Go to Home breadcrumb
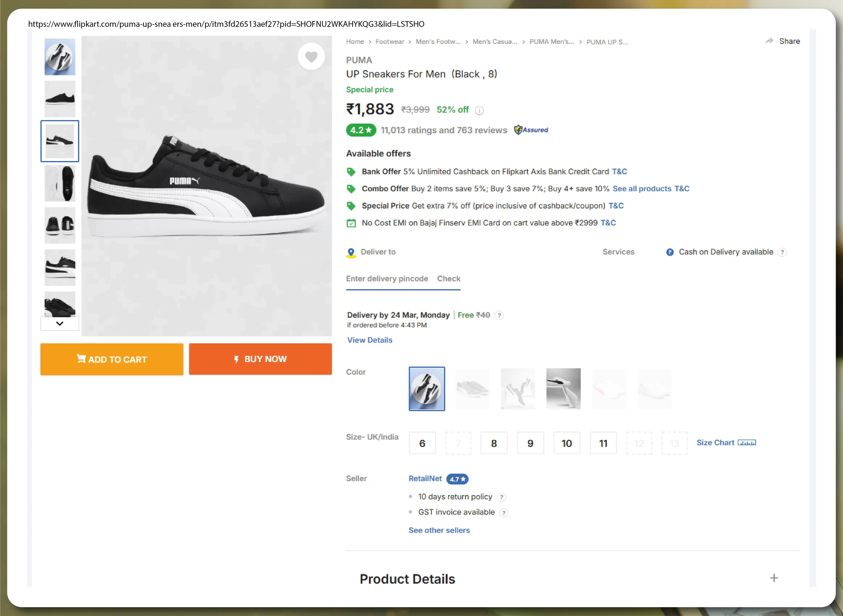Image resolution: width=843 pixels, height=616 pixels. click(x=355, y=42)
